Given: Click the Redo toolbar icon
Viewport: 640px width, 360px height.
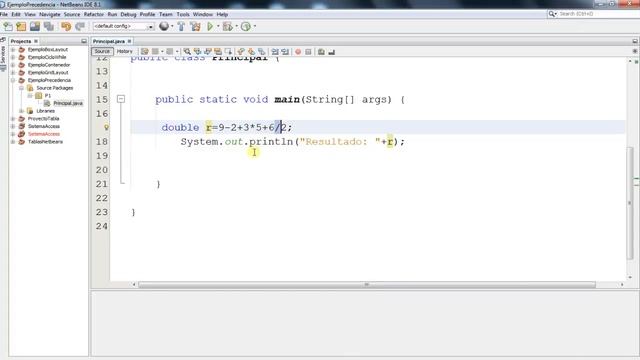Looking at the screenshot, I should click(x=80, y=27).
